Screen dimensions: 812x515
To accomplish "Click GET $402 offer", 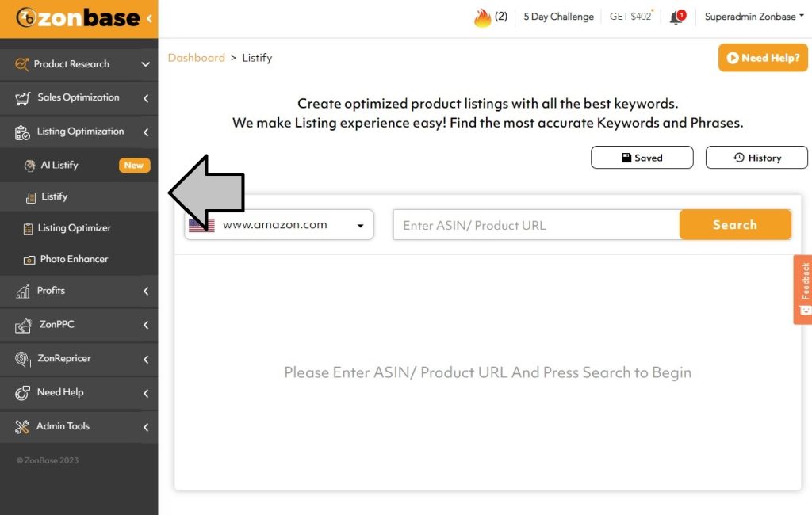I will point(631,16).
